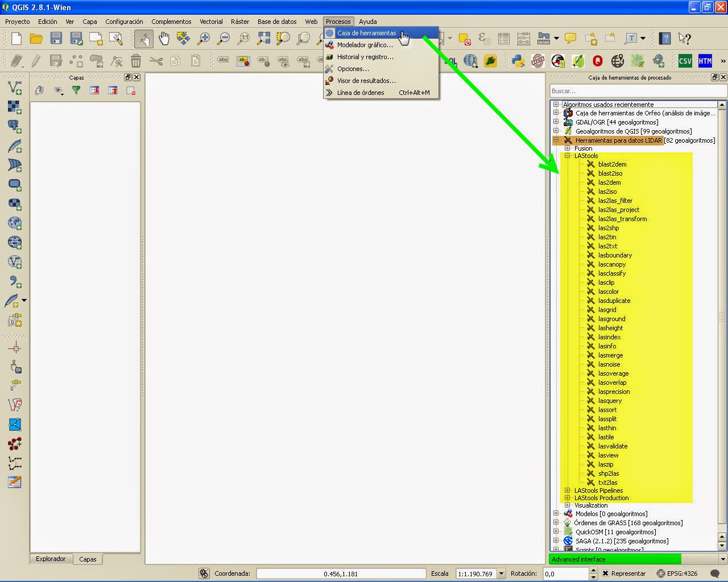Screen dimensions: 728x582
Task: Click the New Map Tip annotation icon
Action: (570, 39)
